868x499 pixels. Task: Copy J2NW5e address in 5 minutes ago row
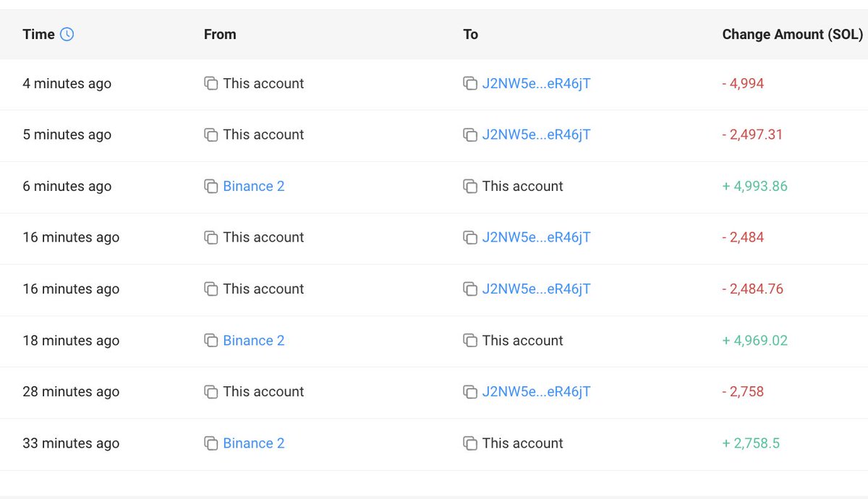(470, 135)
